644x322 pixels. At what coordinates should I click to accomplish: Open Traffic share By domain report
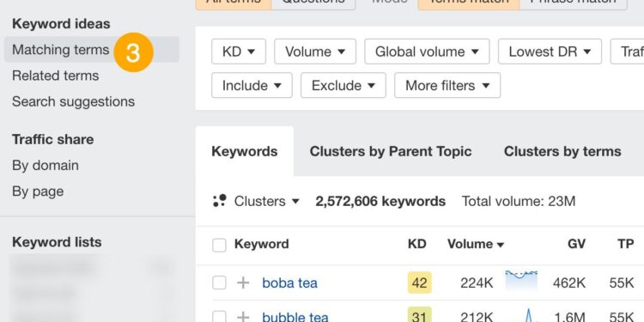[46, 166]
